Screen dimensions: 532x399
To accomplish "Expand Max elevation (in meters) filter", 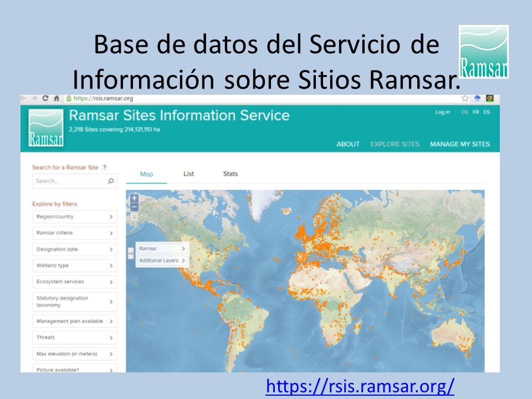I will (75, 354).
